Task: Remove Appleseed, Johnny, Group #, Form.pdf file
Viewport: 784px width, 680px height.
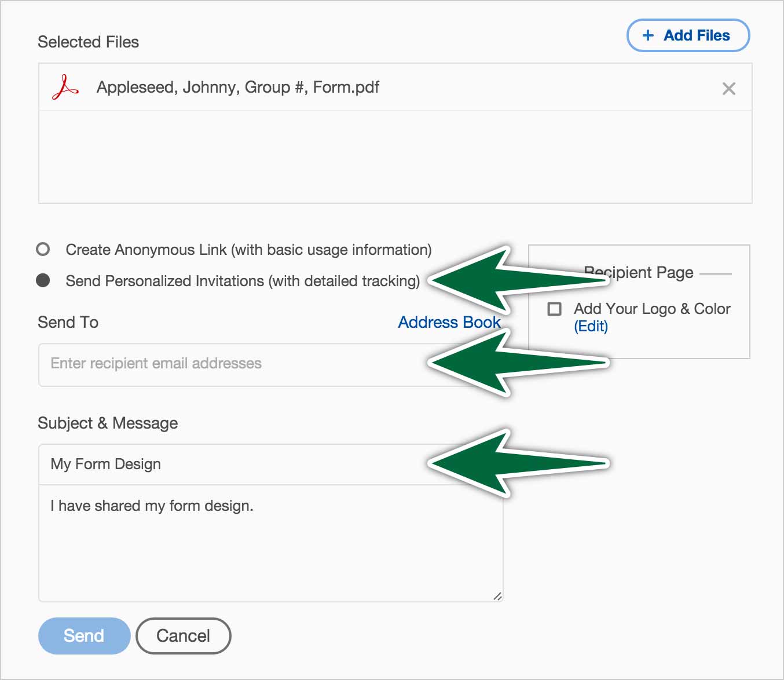Action: [729, 89]
